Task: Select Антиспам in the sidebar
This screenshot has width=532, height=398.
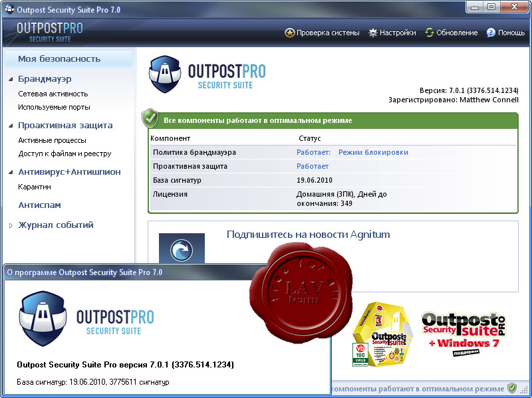Action: [x=39, y=205]
